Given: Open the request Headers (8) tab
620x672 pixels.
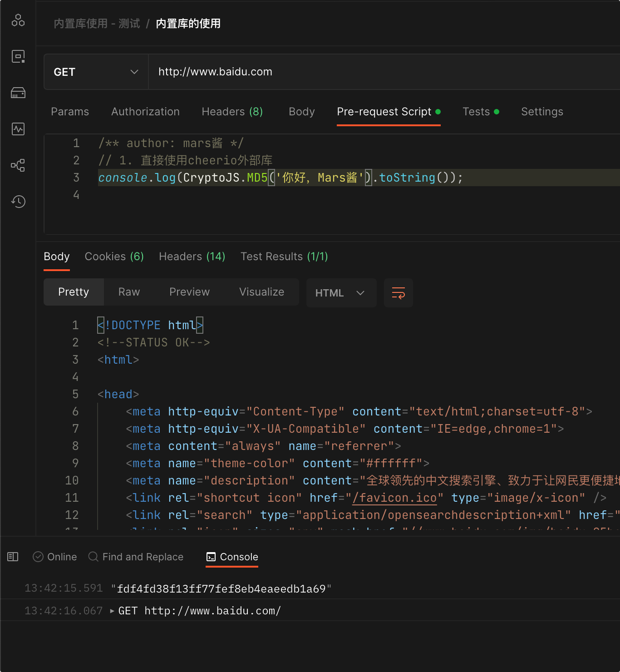Looking at the screenshot, I should click(x=232, y=112).
